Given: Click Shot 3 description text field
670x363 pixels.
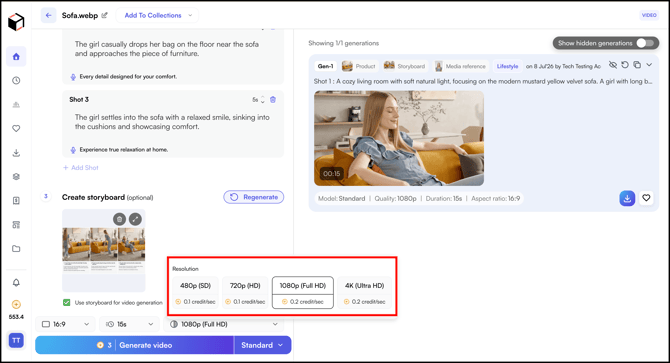Looking at the screenshot, I should tap(172, 122).
